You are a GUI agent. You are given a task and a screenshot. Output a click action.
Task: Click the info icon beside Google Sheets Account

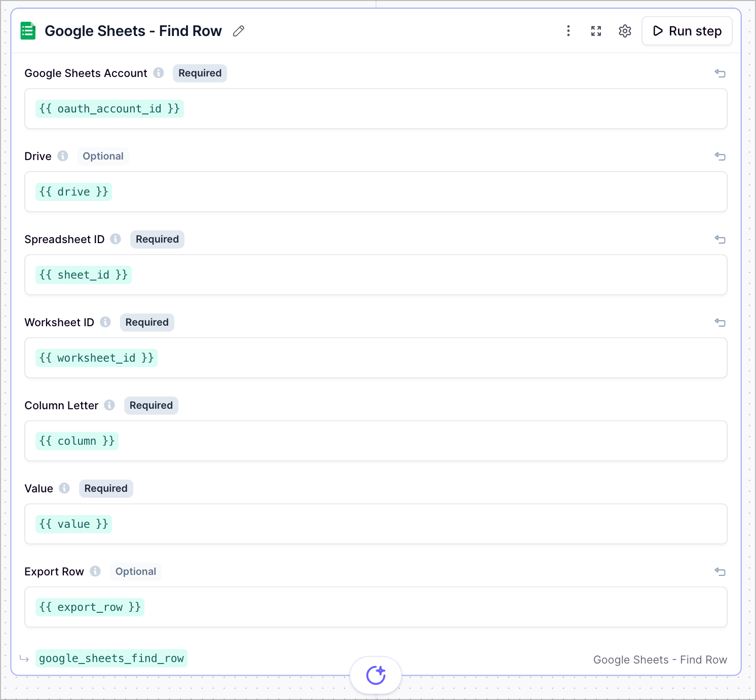tap(158, 73)
